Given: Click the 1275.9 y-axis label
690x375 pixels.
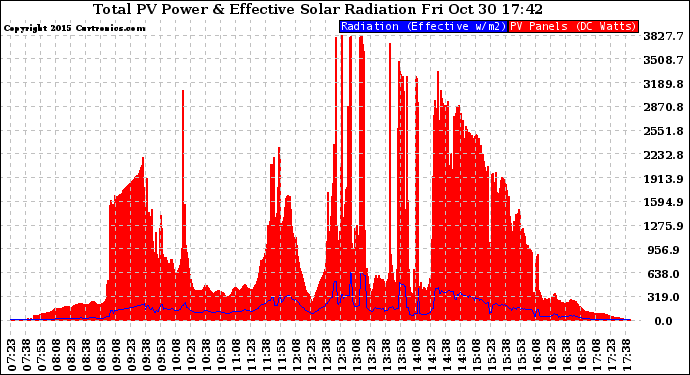Looking at the screenshot, I should click(x=663, y=226).
